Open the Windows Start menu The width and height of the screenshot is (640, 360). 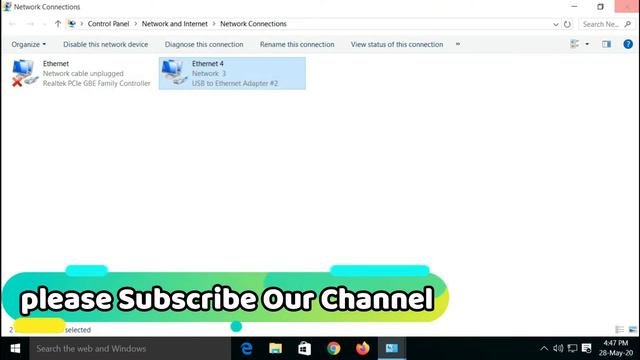(x=15, y=349)
